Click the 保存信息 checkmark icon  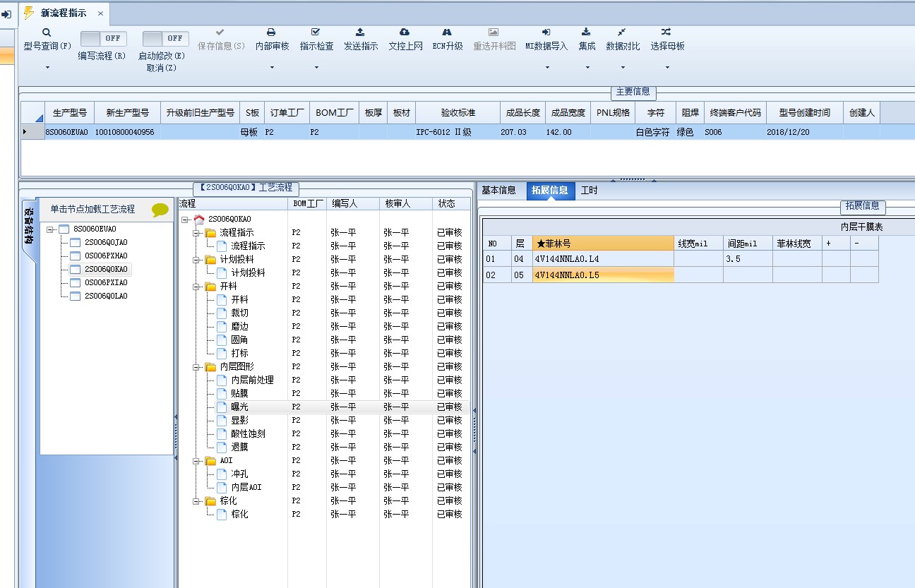pyautogui.click(x=220, y=32)
